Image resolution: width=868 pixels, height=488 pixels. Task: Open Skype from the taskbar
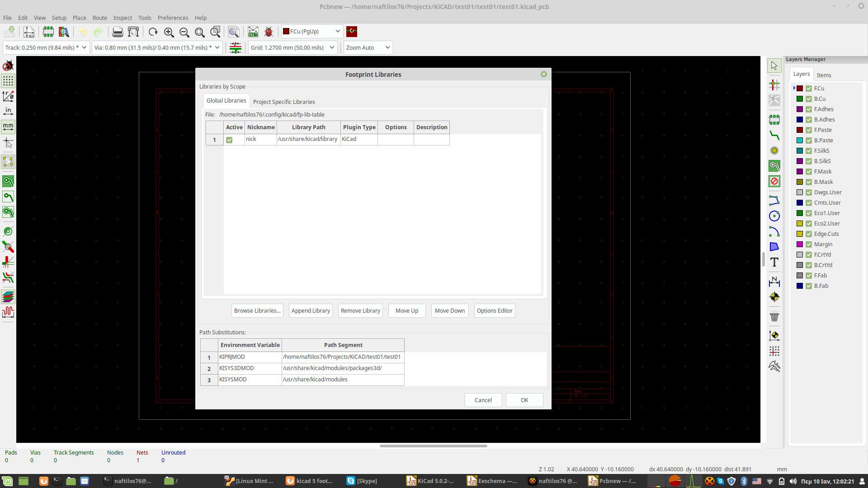click(362, 481)
